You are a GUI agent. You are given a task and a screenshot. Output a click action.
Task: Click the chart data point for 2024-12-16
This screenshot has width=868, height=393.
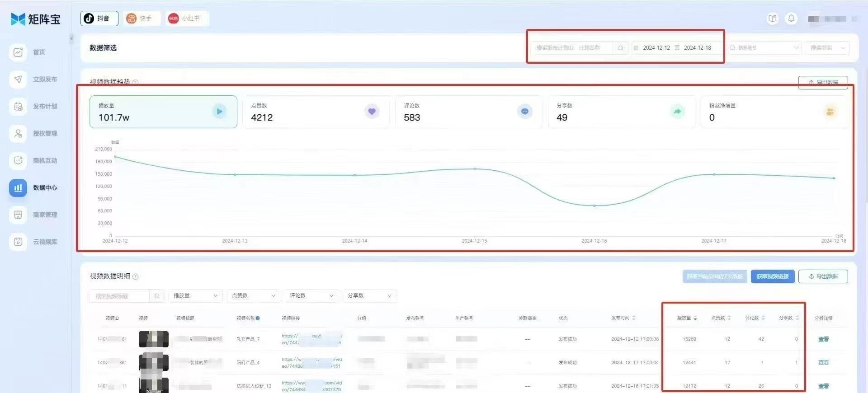594,206
